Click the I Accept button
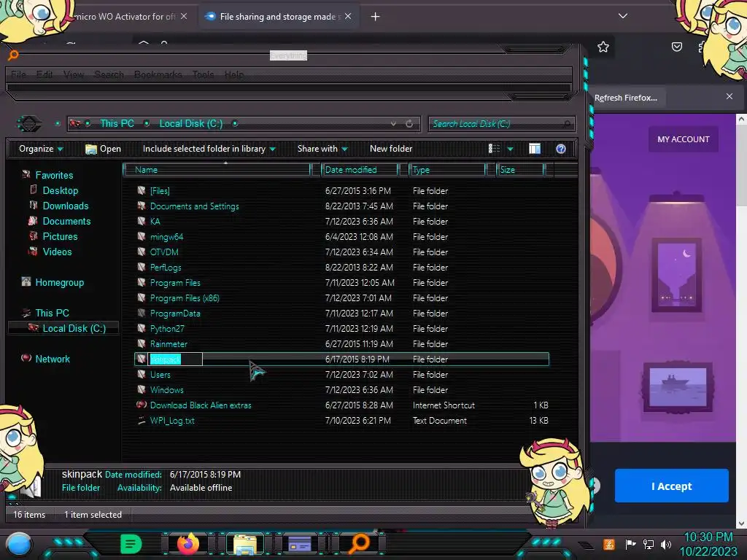This screenshot has height=560, width=747. click(671, 486)
